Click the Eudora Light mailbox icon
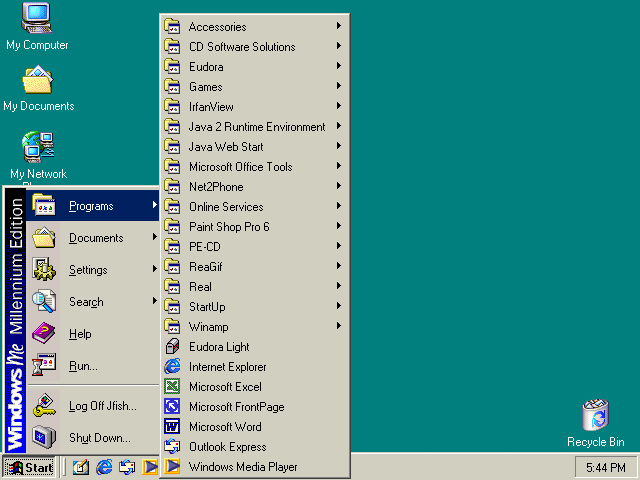The image size is (640, 480). pyautogui.click(x=172, y=347)
